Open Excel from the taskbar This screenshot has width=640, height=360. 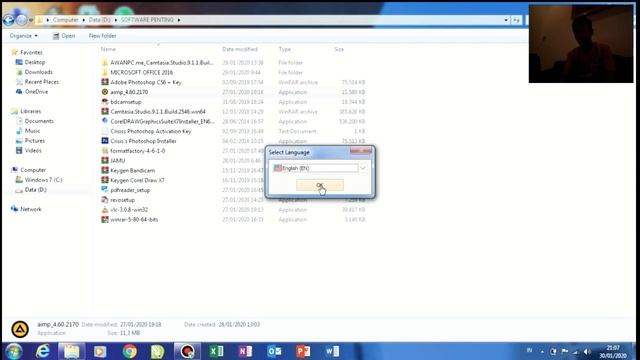click(x=216, y=351)
